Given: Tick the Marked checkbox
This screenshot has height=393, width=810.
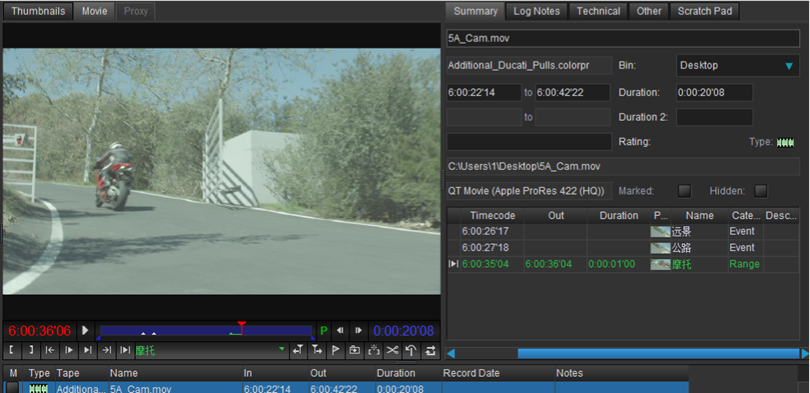Looking at the screenshot, I should (x=684, y=191).
